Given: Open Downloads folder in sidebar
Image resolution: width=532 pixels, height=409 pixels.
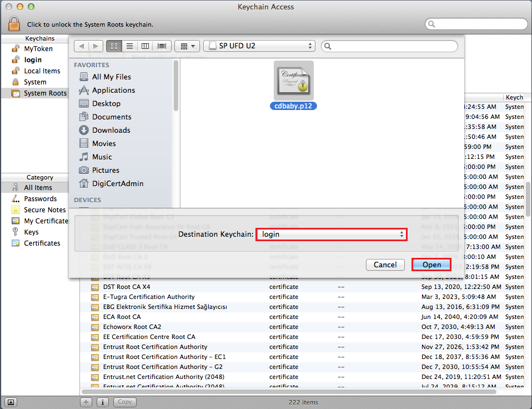Looking at the screenshot, I should (x=111, y=130).
